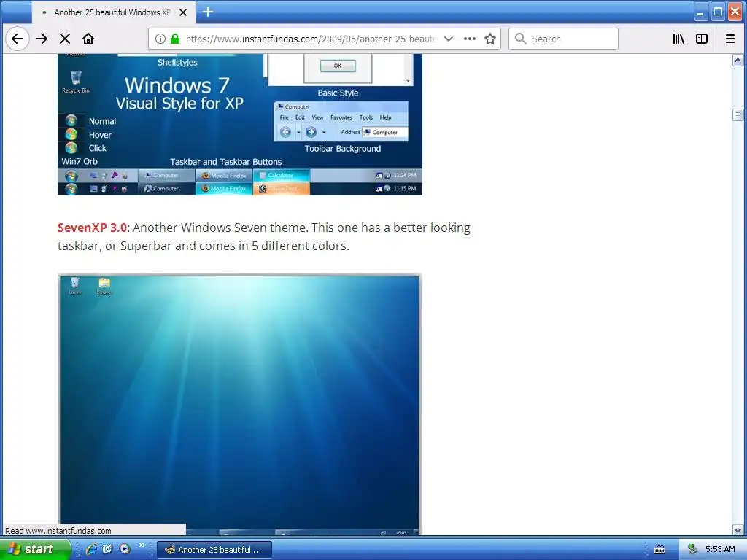This screenshot has height=560, width=747.
Task: Open the Firefox hamburger menu
Action: [729, 39]
